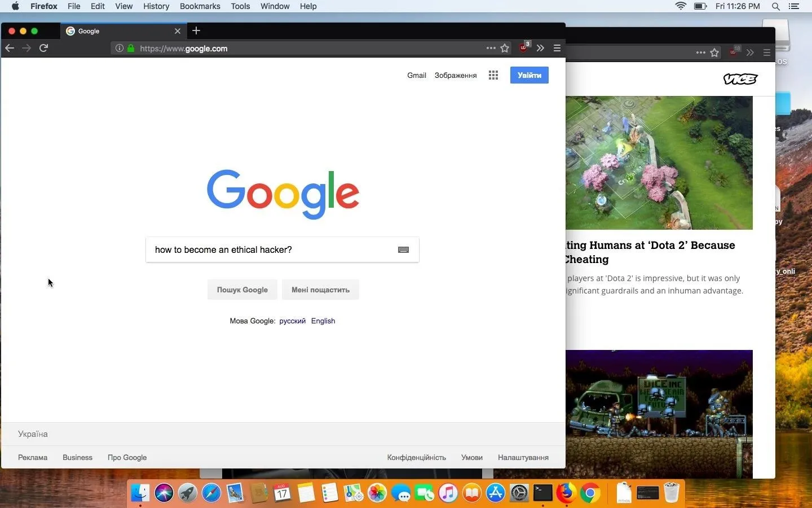Open Wi-Fi status in menu bar
Screen dimensions: 812x508
click(x=681, y=6)
